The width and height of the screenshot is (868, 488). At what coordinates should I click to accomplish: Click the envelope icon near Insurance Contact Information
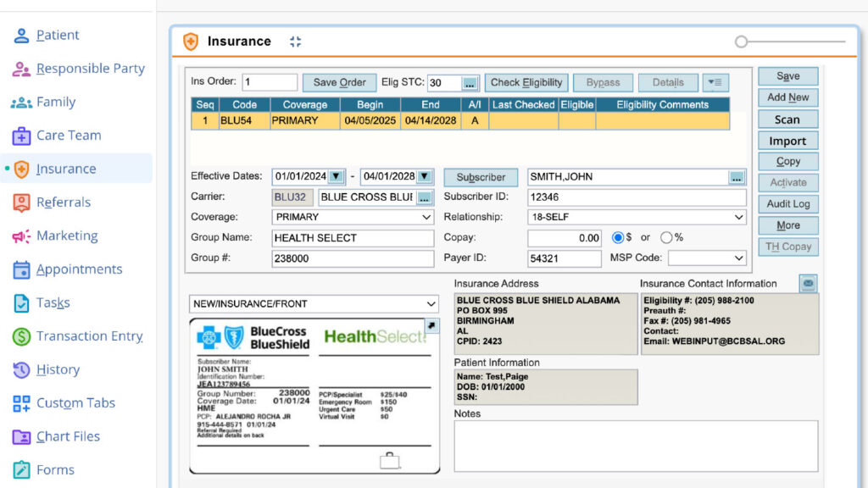coord(808,284)
